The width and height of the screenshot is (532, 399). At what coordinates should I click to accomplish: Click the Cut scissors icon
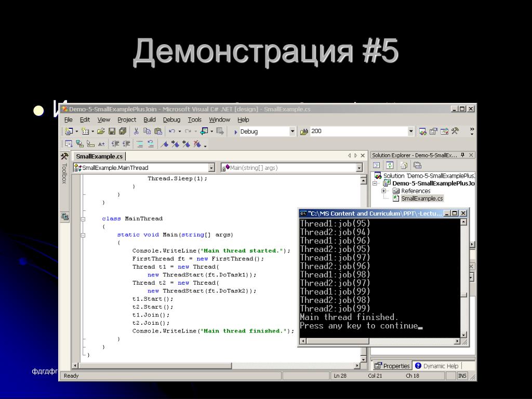coord(137,131)
